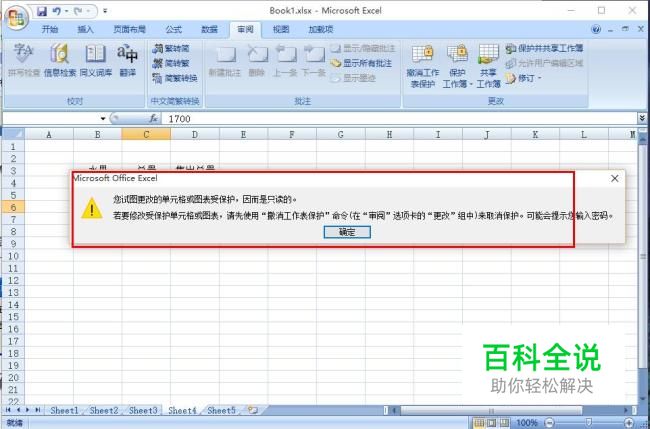Viewport: 650px width, 429px height.
Task: Convert with 繁转简 command
Action: point(171,48)
